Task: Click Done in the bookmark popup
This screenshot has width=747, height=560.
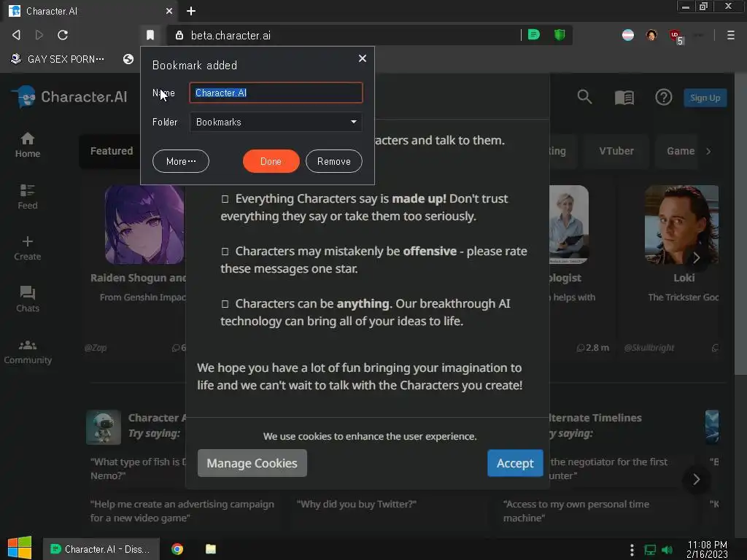Action: tap(271, 161)
